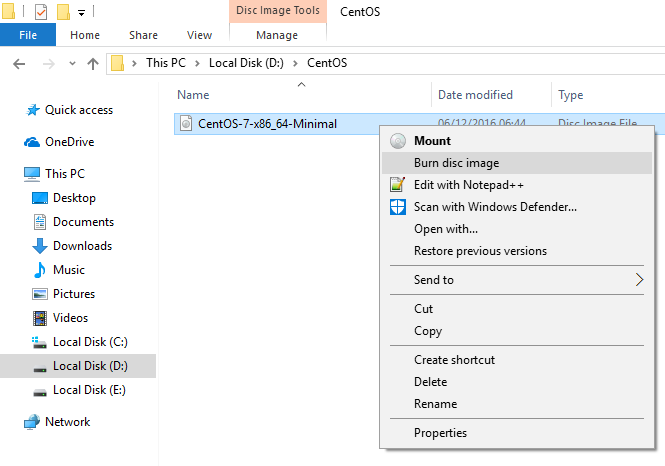Click the This PC monitor icon
Viewport: 665px width, 466px height.
point(32,174)
